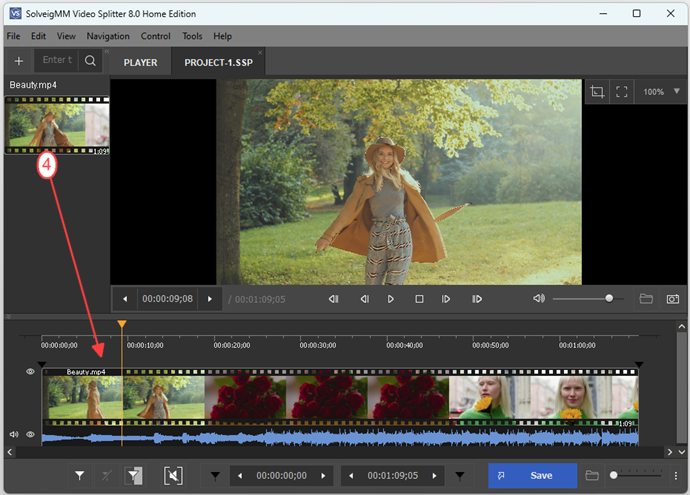Click the add marker icon
The image size is (690, 495).
[80, 476]
